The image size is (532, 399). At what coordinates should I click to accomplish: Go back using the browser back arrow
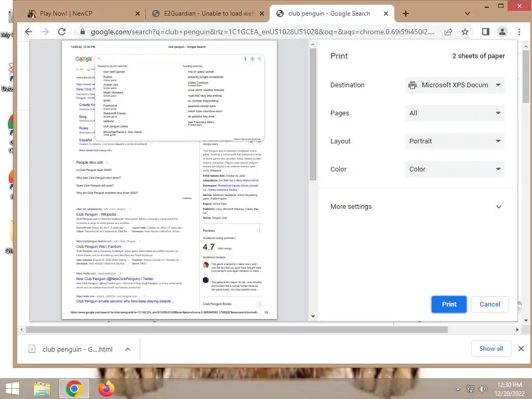(29, 32)
